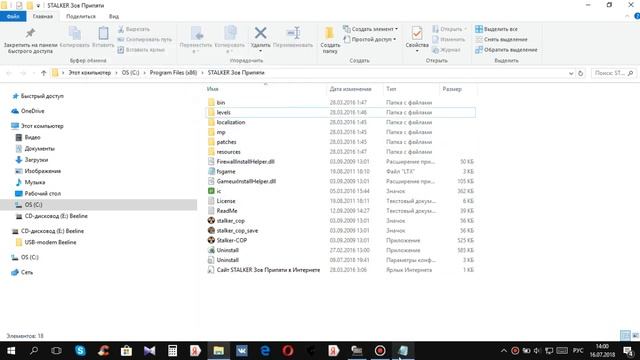Viewport: 640px width, 360px height.
Task: Sort by Тип column header
Action: tap(391, 89)
